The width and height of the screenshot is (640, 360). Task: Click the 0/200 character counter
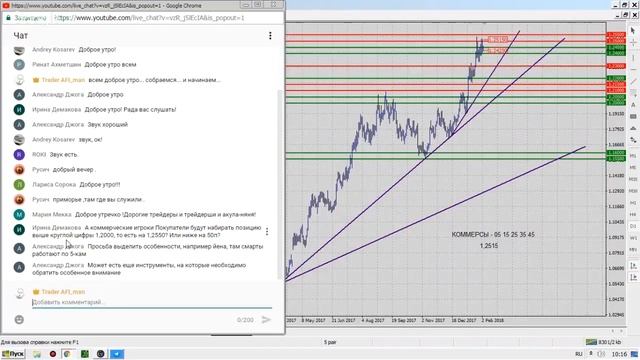(245, 320)
